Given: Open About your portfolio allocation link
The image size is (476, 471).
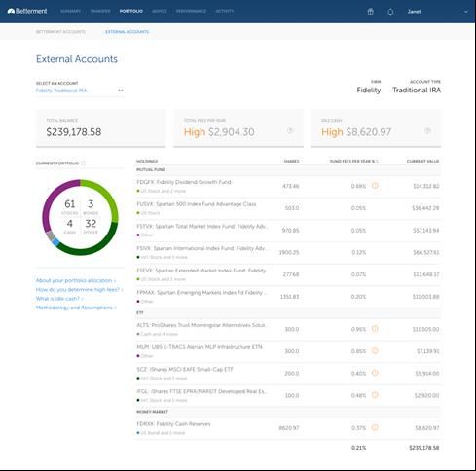Looking at the screenshot, I should tap(76, 280).
